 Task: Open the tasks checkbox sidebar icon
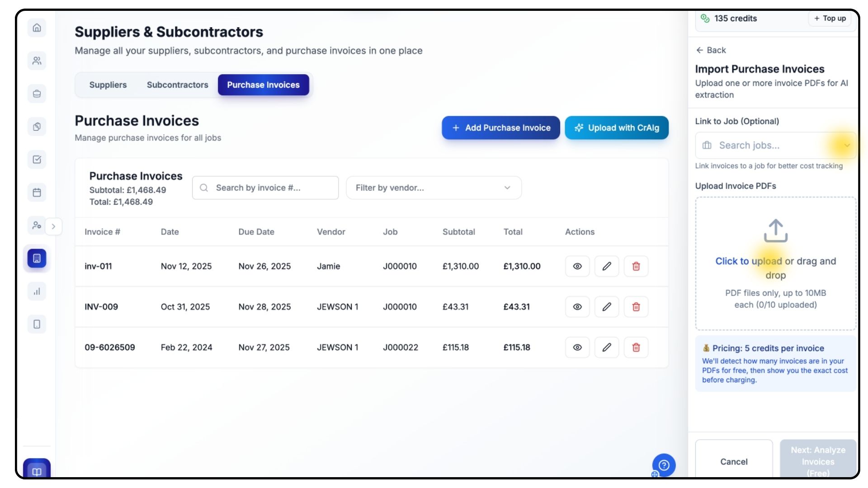[x=37, y=160]
